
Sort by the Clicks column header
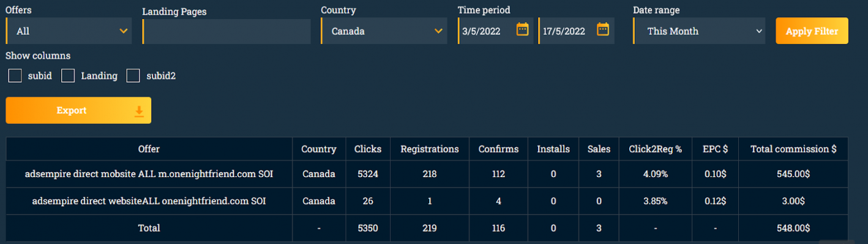pyautogui.click(x=368, y=149)
